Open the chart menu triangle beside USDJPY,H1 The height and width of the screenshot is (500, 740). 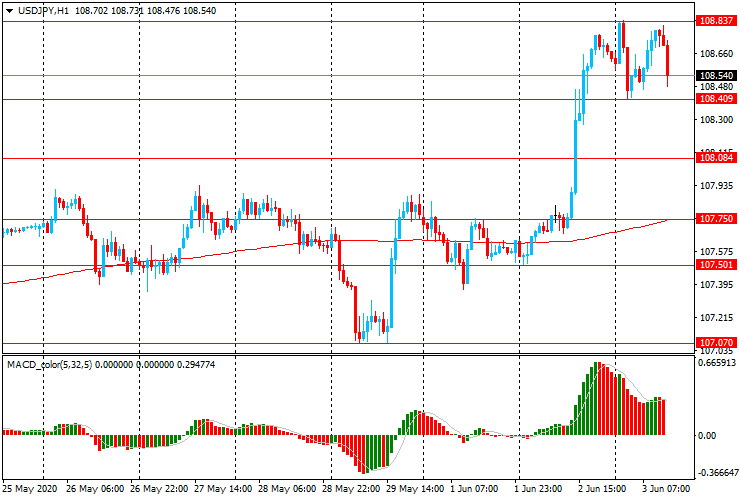coord(9,11)
